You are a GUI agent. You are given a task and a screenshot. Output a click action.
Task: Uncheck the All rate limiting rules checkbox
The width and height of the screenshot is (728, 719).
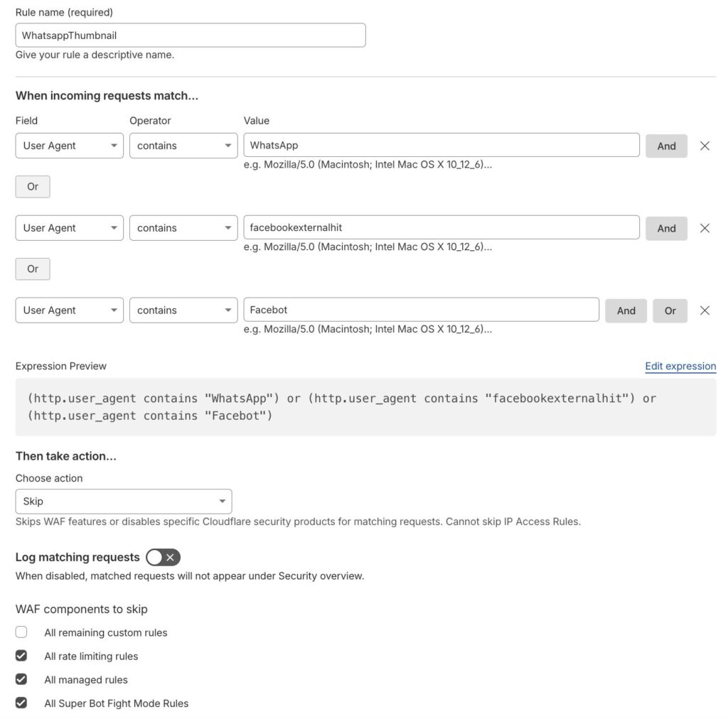coord(21,656)
